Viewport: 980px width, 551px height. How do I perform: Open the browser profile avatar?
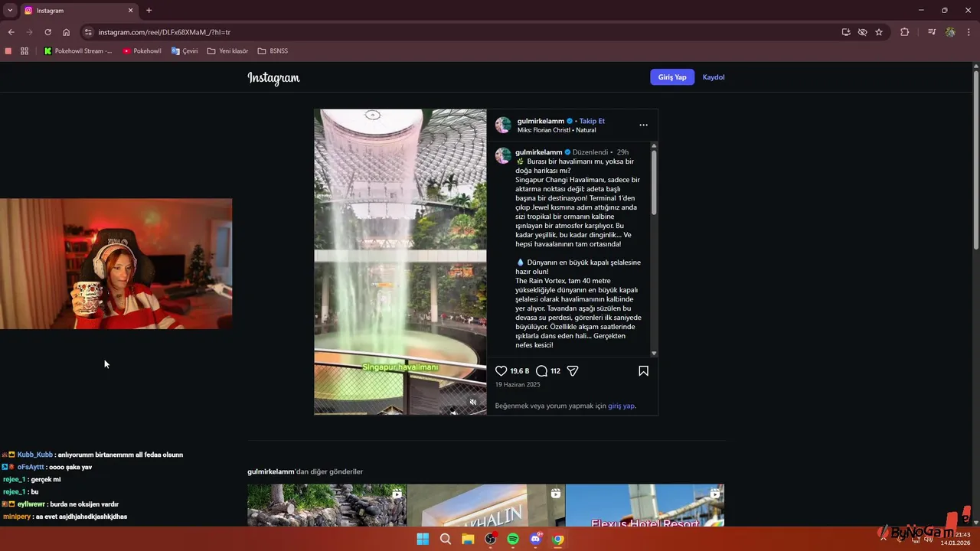pos(950,32)
